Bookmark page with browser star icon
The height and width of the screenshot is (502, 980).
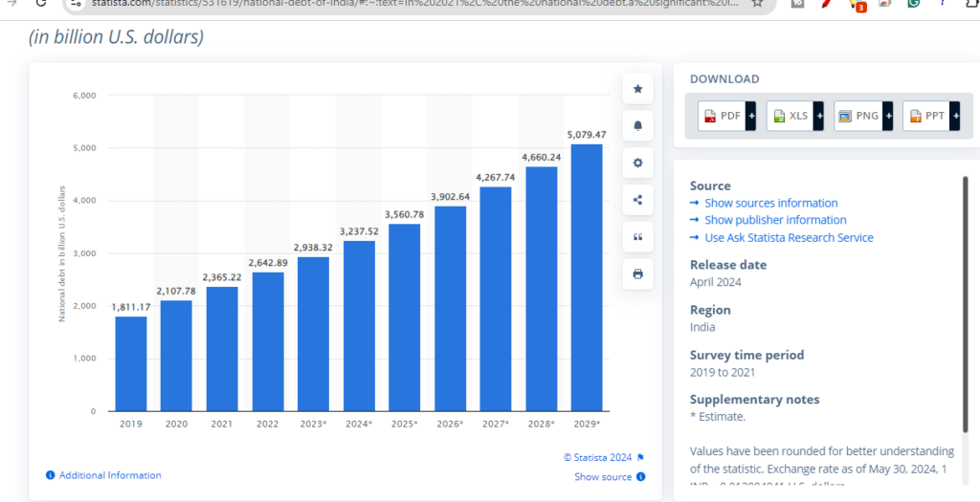[757, 4]
